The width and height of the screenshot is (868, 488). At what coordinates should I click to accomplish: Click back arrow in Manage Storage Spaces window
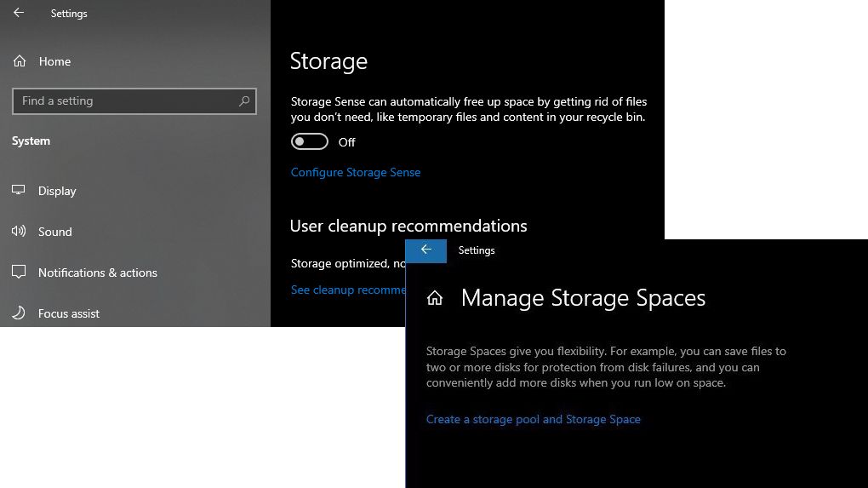tap(425, 250)
